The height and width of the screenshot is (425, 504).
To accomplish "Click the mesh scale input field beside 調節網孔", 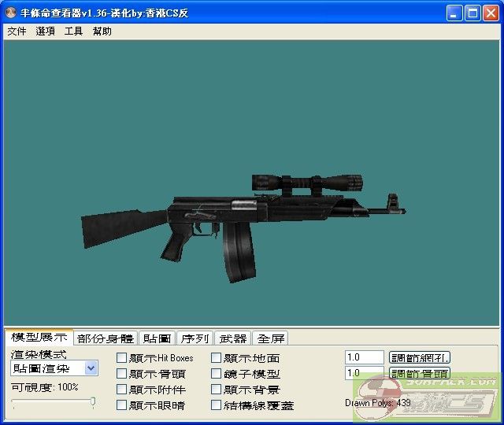I will click(x=365, y=357).
